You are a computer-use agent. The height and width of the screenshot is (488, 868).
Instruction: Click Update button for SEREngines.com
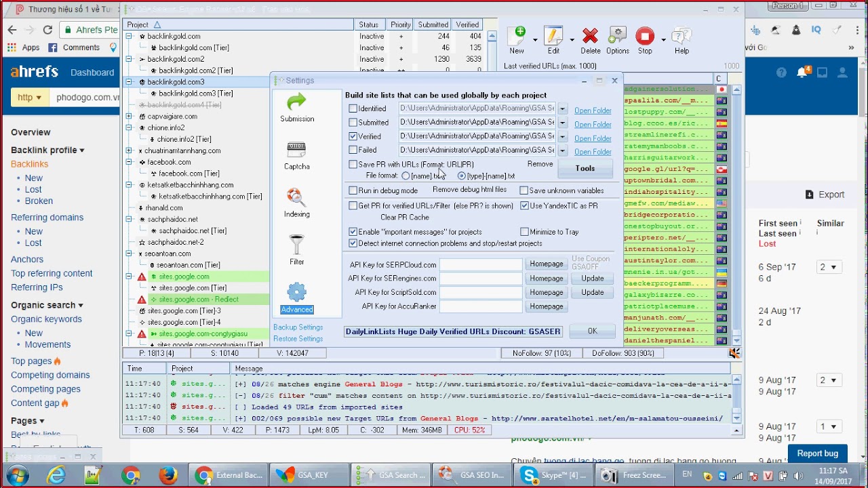tap(593, 279)
